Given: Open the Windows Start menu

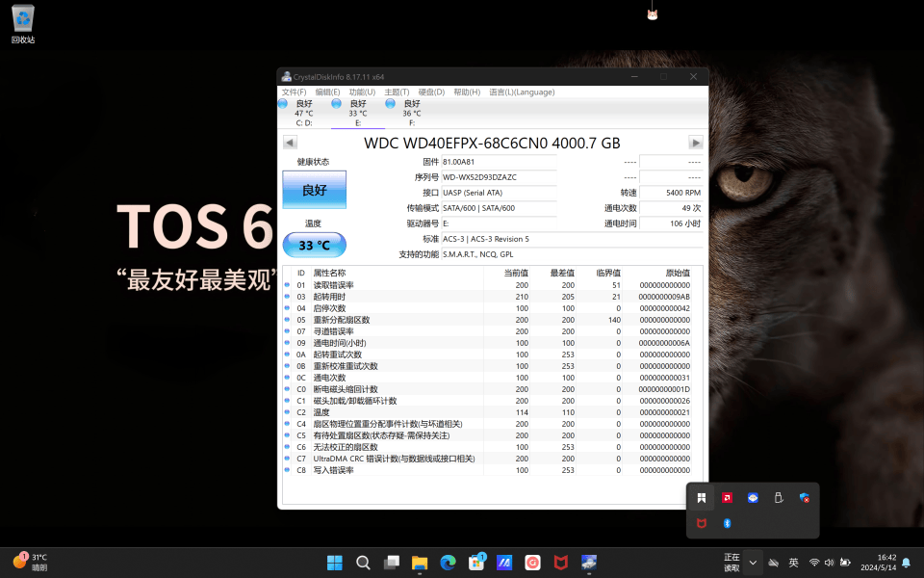Looking at the screenshot, I should [x=335, y=563].
